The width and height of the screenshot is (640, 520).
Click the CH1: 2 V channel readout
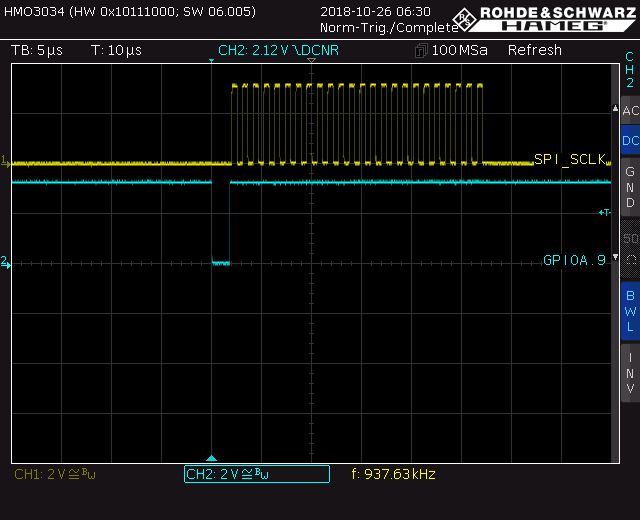coord(55,474)
